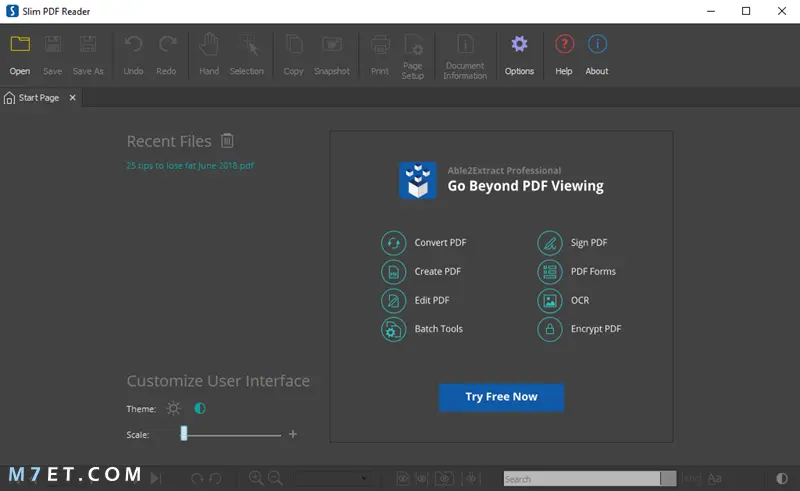Select the Hand tool
Screen dimensions: 800x491
pos(209,55)
